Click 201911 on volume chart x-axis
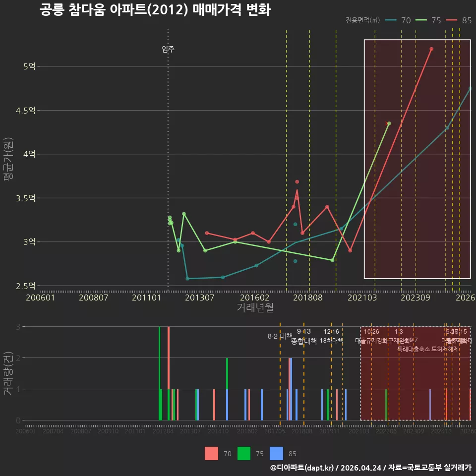476x476 pixels. pos(329,431)
